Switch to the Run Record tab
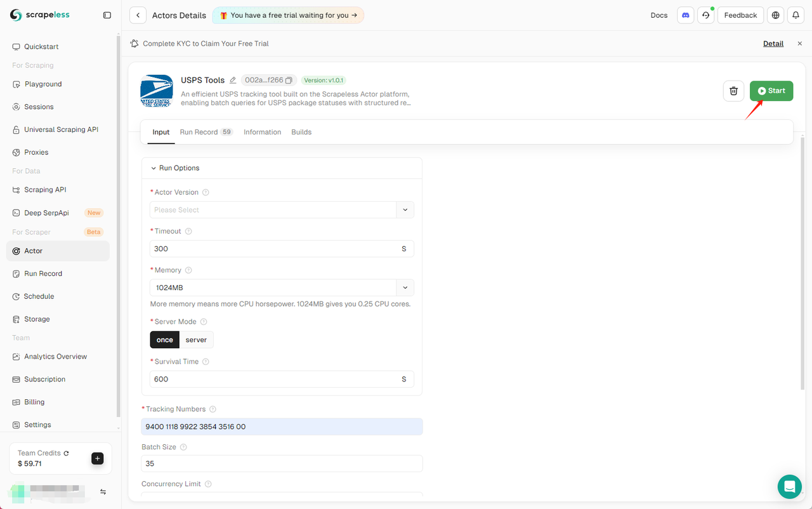The image size is (812, 509). (x=206, y=132)
